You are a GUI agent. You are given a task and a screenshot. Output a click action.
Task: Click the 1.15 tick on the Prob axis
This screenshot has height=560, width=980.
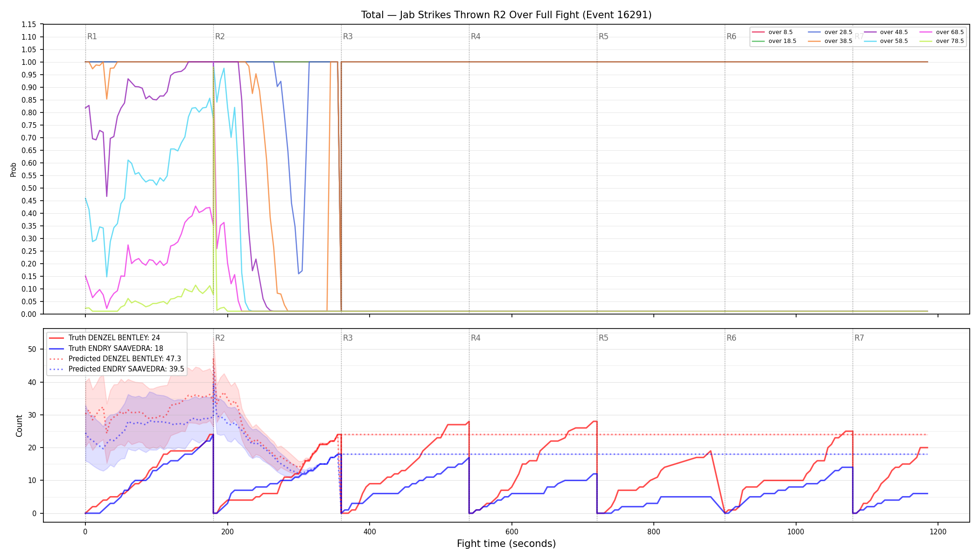click(x=29, y=24)
